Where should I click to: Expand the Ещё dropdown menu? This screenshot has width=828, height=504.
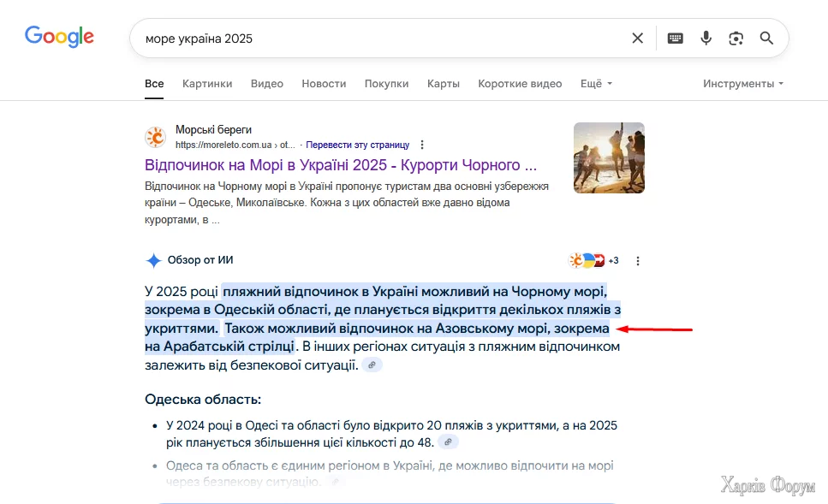(596, 83)
